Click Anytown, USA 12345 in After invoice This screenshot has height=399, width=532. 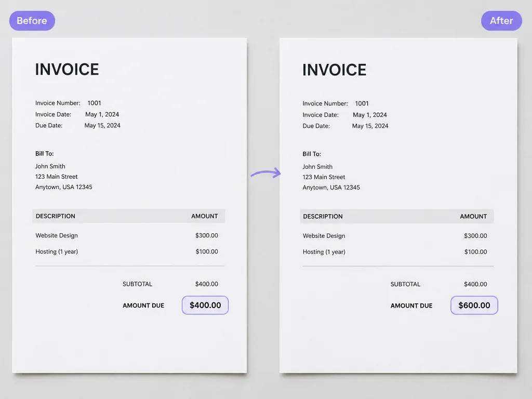tap(331, 187)
